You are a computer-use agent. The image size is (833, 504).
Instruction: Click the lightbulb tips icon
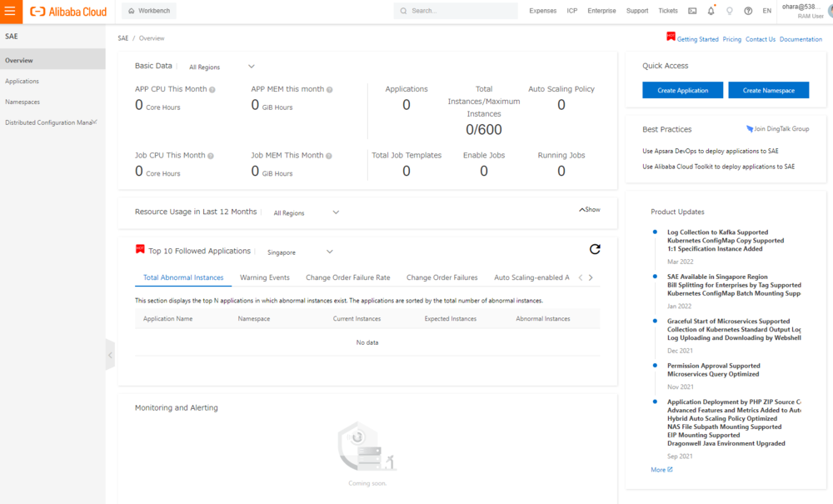[x=730, y=11]
